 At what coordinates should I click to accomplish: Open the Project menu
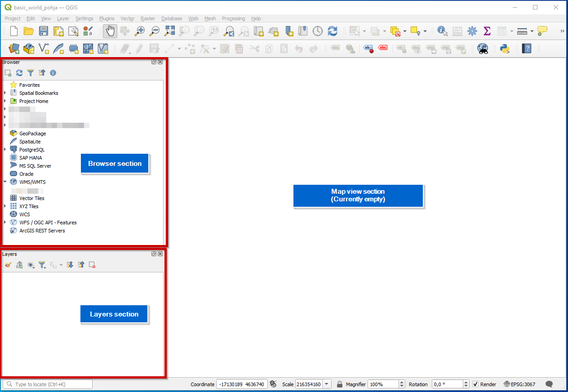tap(13, 18)
